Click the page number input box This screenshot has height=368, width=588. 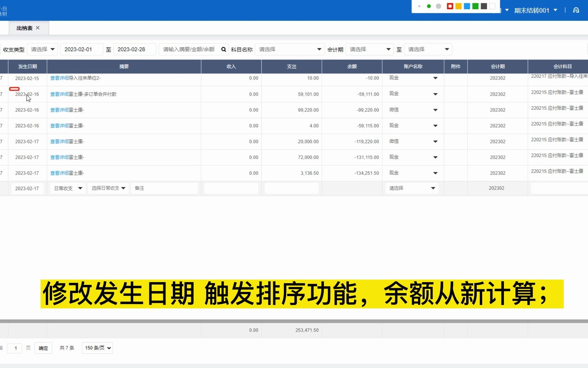tap(15, 348)
